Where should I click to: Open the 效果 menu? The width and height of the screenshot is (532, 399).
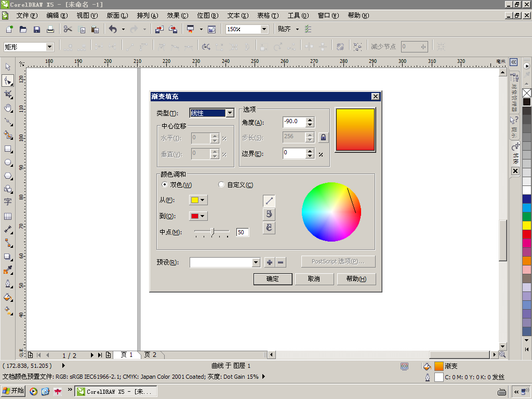[x=178, y=16]
